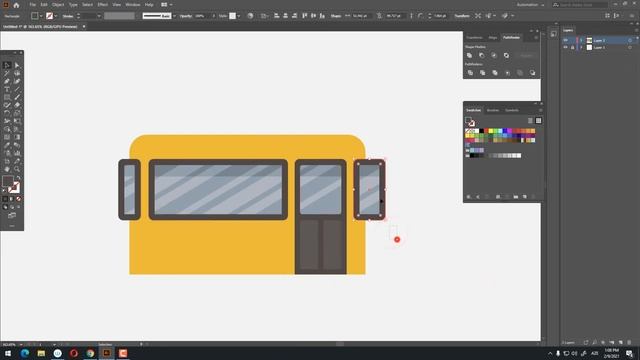
Task: Toggle visibility of the top layer
Action: (x=566, y=40)
